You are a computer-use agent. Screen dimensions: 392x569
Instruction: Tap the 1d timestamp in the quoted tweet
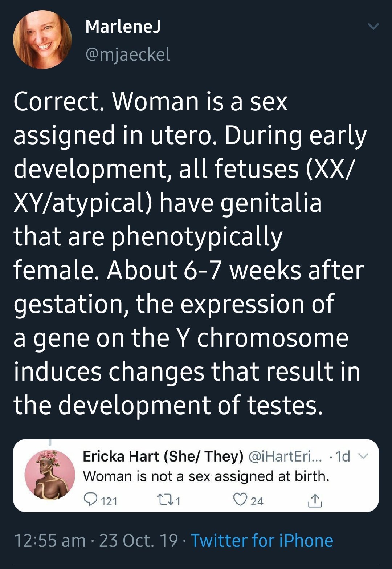click(x=343, y=456)
